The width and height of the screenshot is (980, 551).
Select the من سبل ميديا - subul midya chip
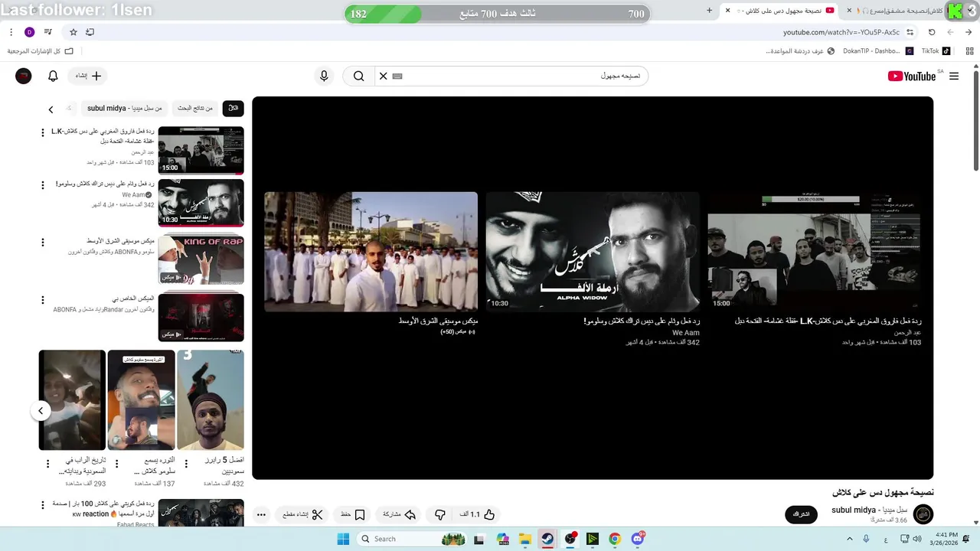[x=125, y=109]
